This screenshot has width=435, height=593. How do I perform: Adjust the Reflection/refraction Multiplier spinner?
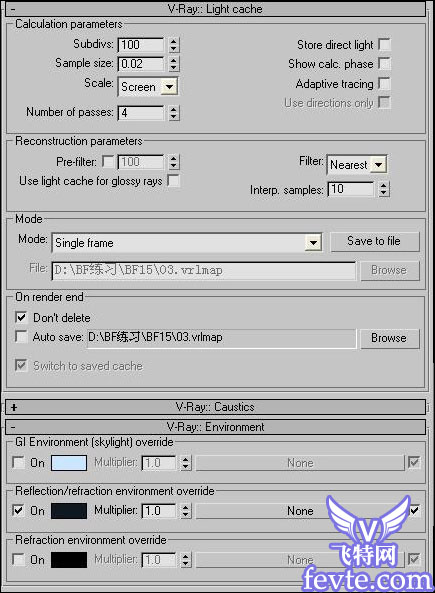(185, 511)
